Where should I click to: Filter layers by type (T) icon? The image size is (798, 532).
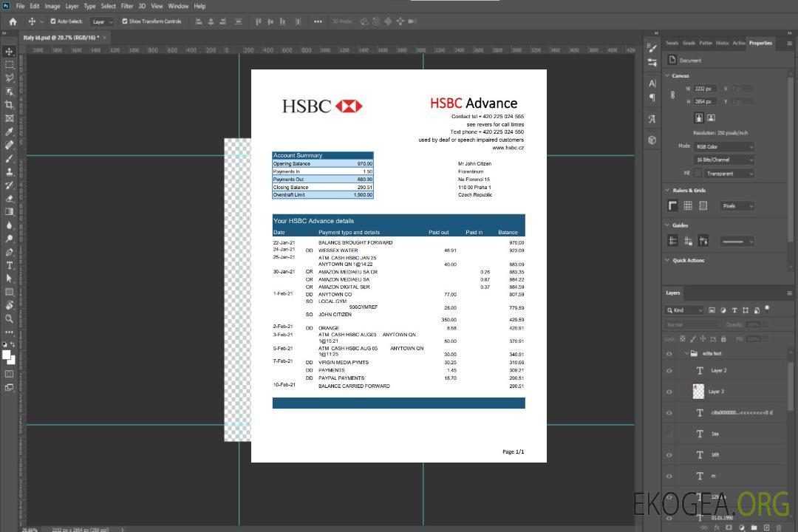734,310
